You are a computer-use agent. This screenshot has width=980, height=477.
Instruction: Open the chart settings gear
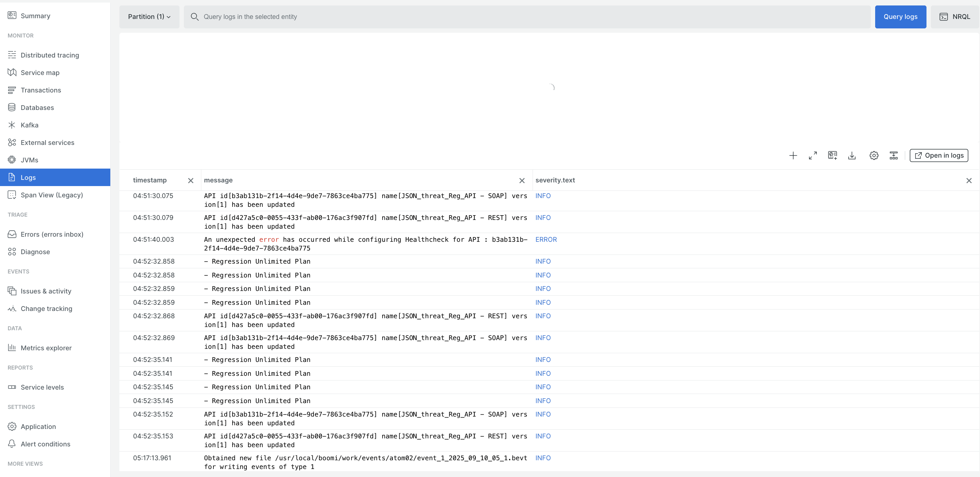874,155
